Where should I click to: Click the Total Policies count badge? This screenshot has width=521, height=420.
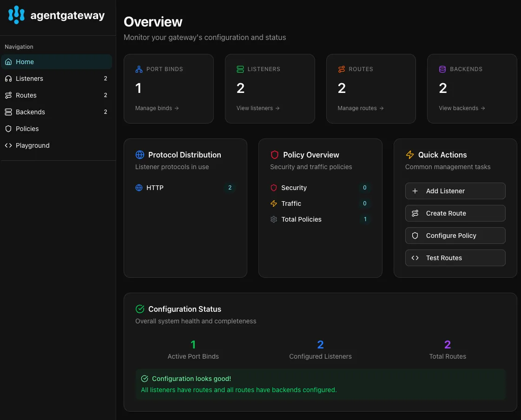click(x=365, y=219)
